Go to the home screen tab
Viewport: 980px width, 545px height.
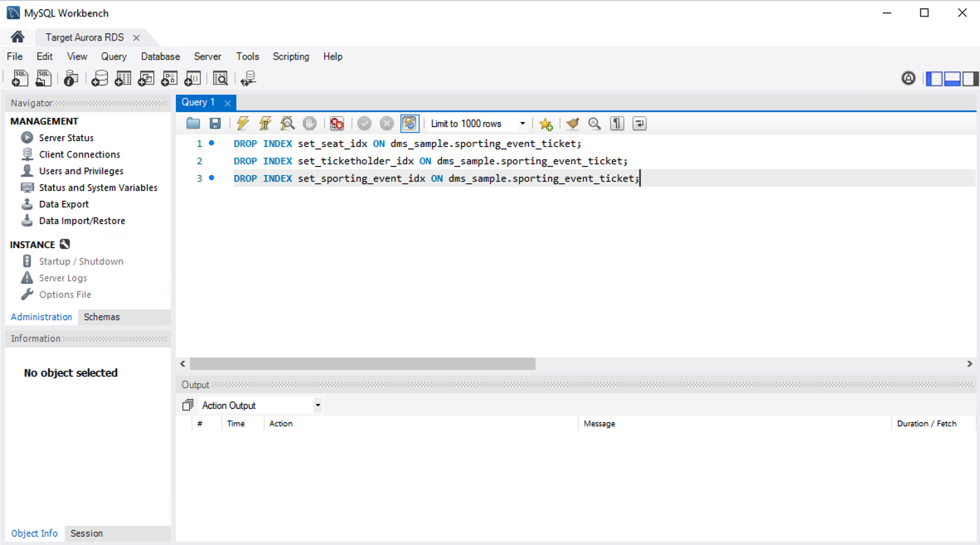point(17,36)
